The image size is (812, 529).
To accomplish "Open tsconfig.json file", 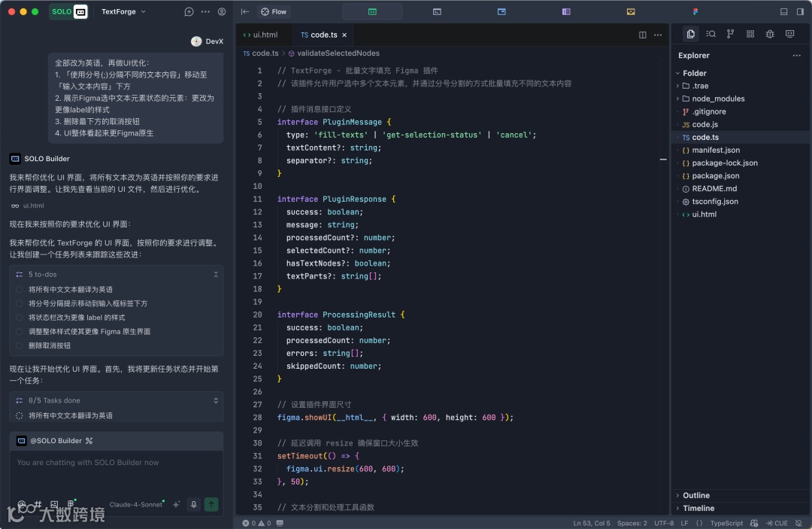I will click(x=715, y=202).
